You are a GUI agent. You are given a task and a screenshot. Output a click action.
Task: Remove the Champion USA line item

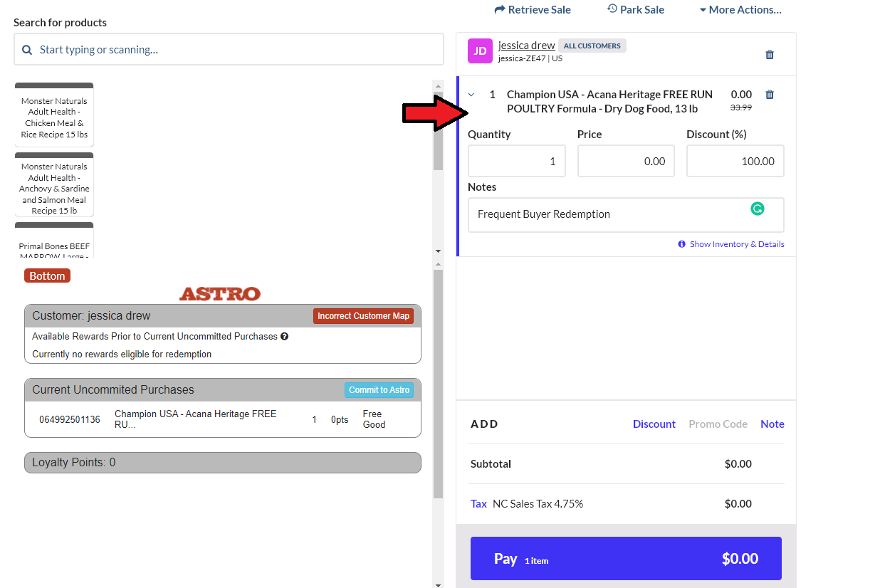click(769, 95)
